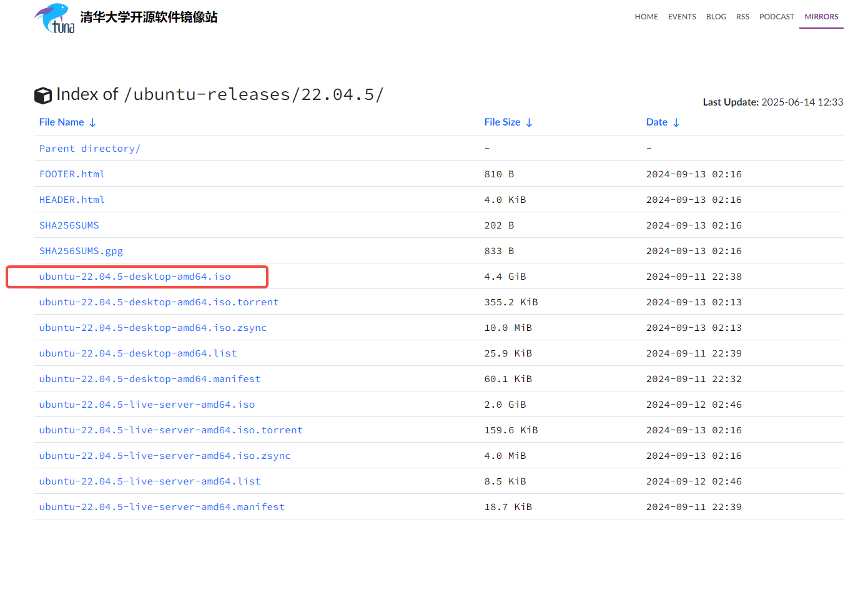Go to Parent directory/
The image size is (868, 590).
(x=90, y=149)
